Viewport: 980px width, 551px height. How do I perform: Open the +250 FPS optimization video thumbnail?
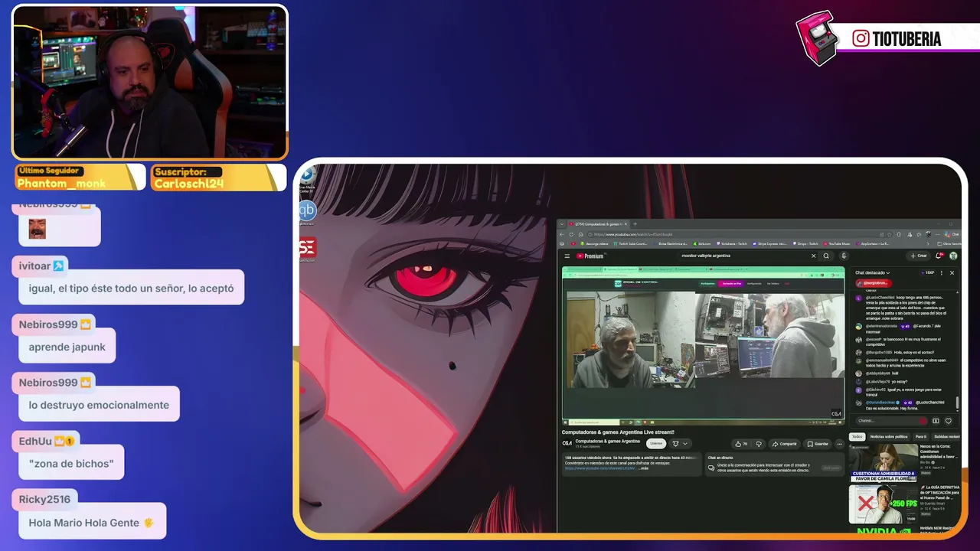(883, 504)
